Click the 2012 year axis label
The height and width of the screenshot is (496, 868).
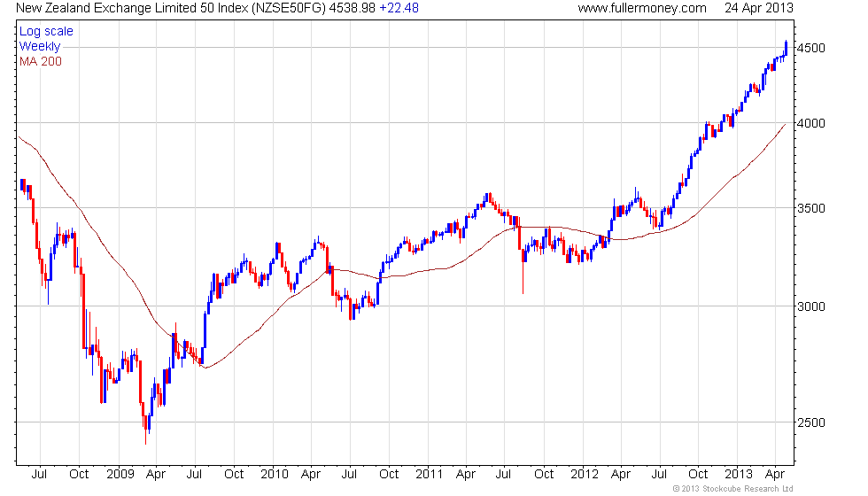tap(585, 474)
